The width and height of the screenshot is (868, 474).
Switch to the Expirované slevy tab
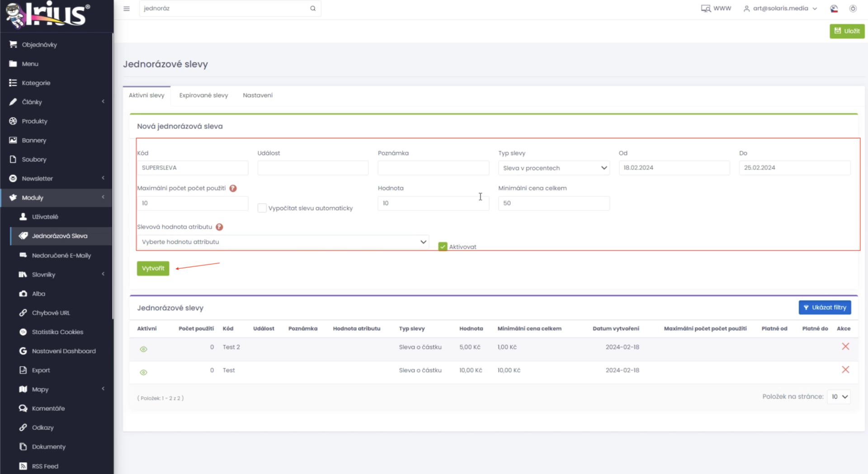coord(203,95)
